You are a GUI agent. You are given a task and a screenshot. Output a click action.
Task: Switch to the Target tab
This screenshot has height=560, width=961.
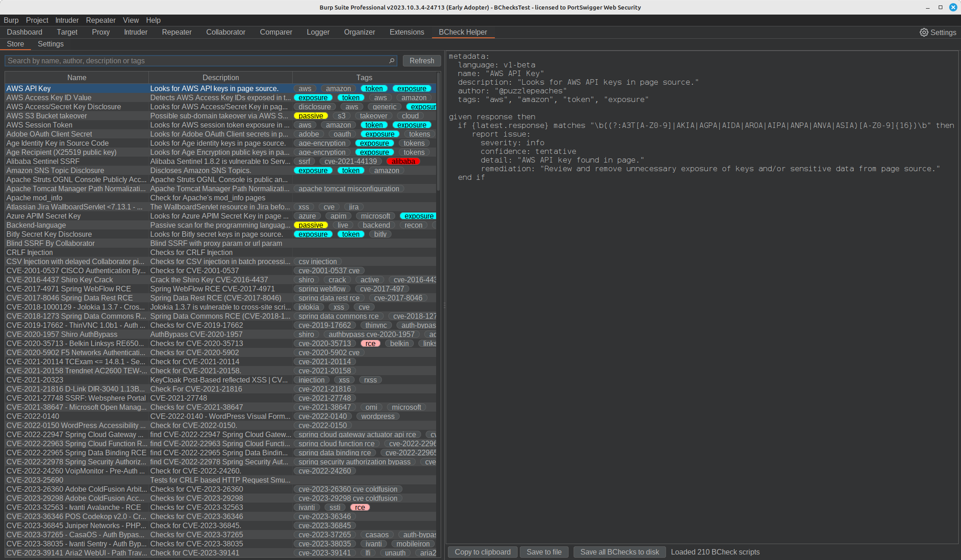coord(67,32)
